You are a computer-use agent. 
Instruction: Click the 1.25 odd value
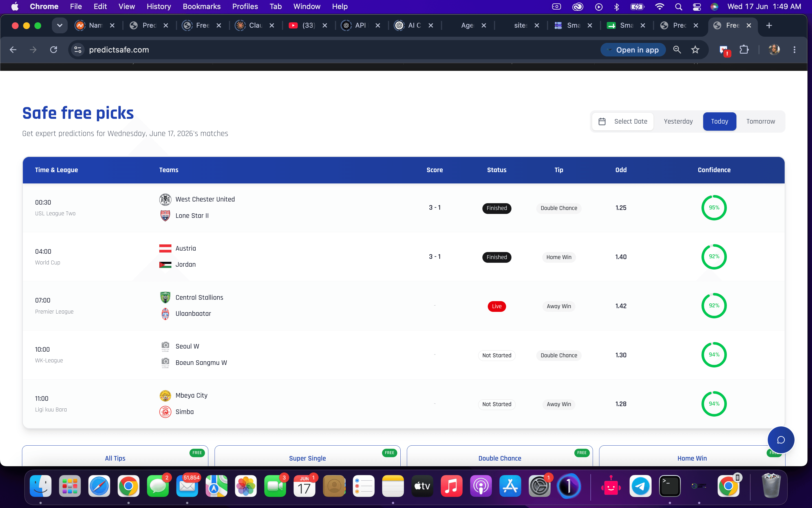click(621, 208)
